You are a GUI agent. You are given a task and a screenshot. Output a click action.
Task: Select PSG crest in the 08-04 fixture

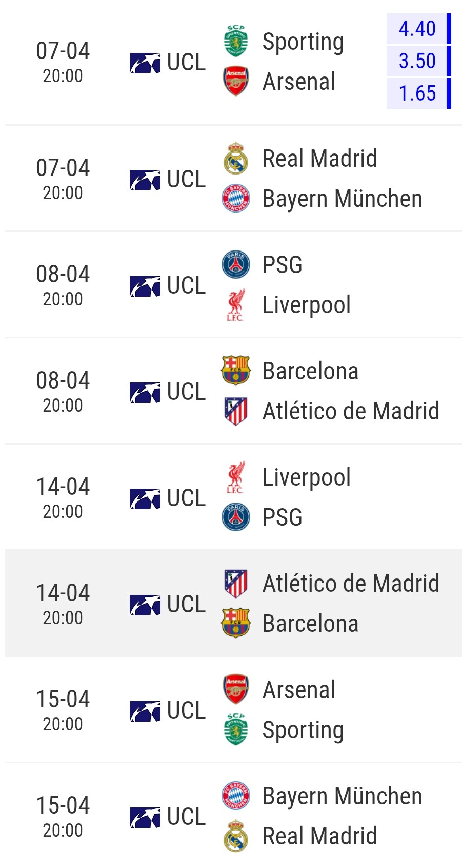click(x=236, y=264)
